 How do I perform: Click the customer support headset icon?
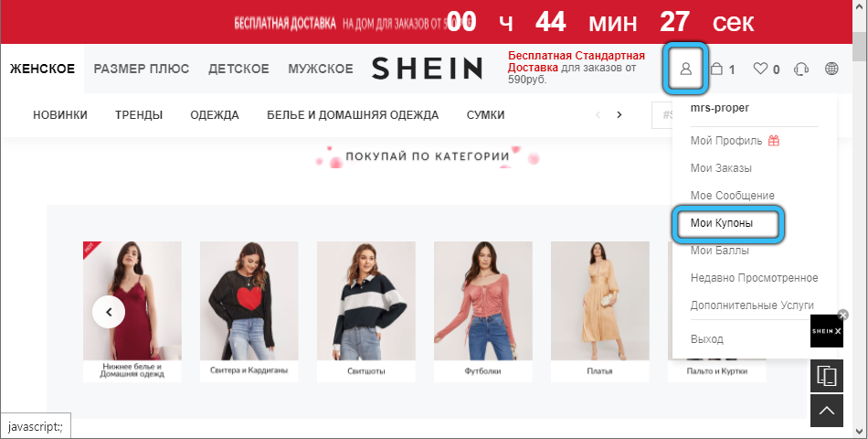coord(801,69)
